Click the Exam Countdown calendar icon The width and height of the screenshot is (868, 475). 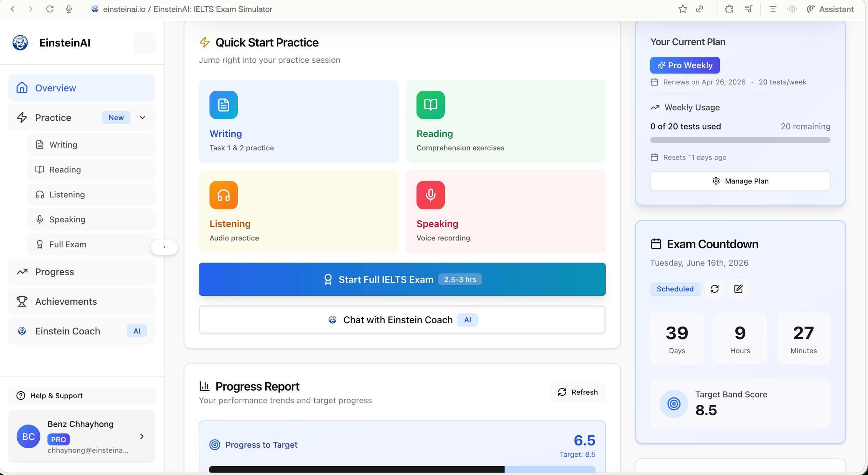click(x=656, y=244)
